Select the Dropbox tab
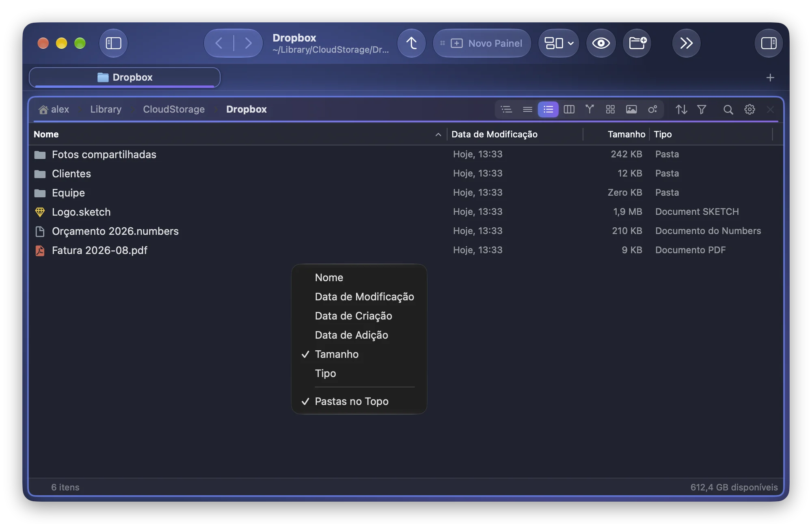This screenshot has width=812, height=524. pyautogui.click(x=125, y=77)
